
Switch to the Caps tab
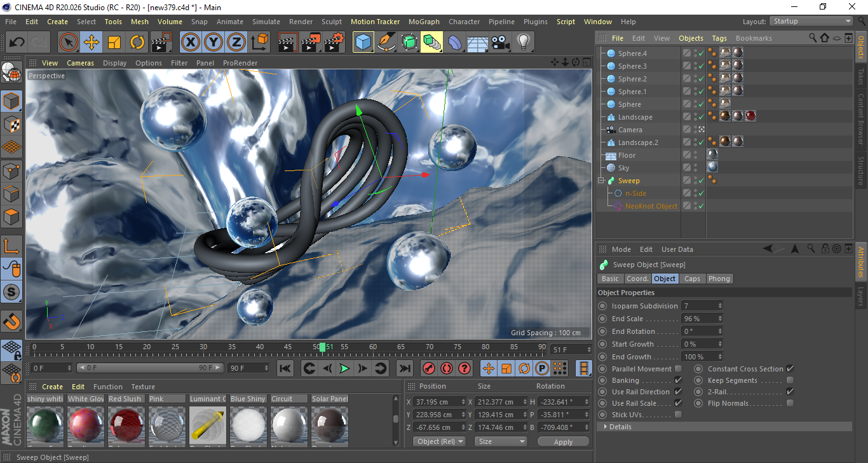click(x=692, y=279)
